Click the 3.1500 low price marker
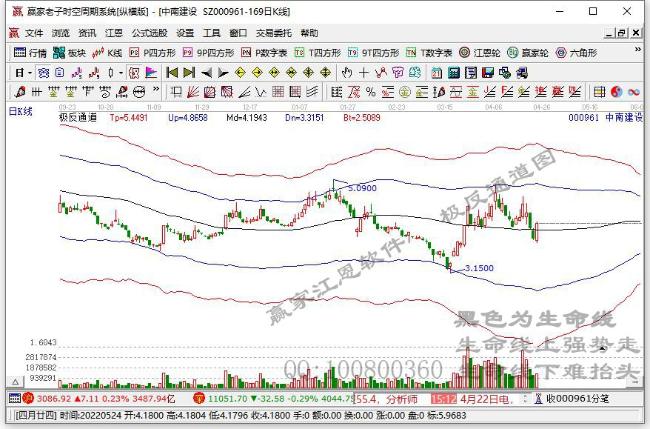Screen dimensions: 650x429 tap(479, 268)
